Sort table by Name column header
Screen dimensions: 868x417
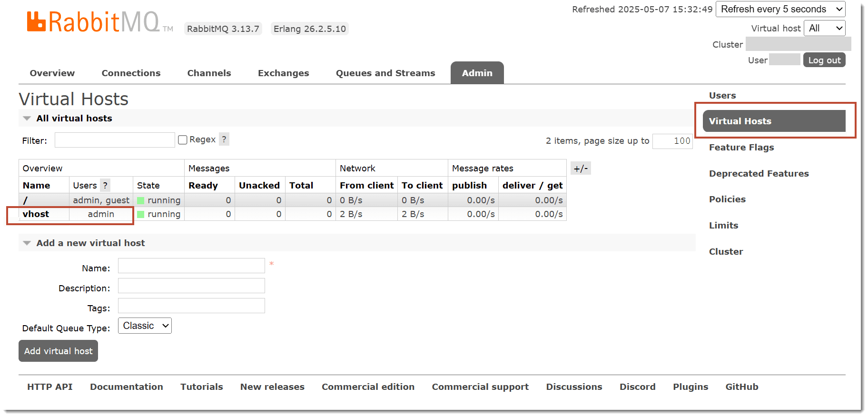tap(36, 185)
